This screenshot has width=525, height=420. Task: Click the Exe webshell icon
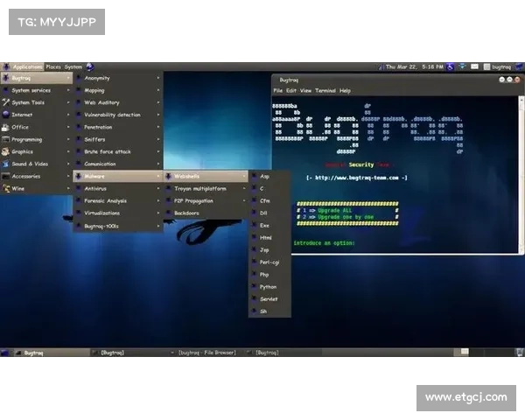coord(254,226)
